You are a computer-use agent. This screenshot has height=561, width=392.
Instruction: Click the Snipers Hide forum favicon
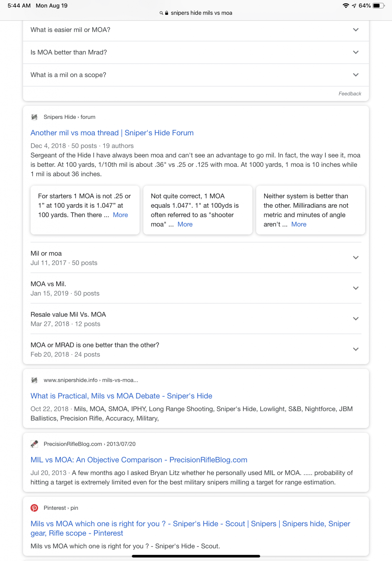[x=34, y=117]
